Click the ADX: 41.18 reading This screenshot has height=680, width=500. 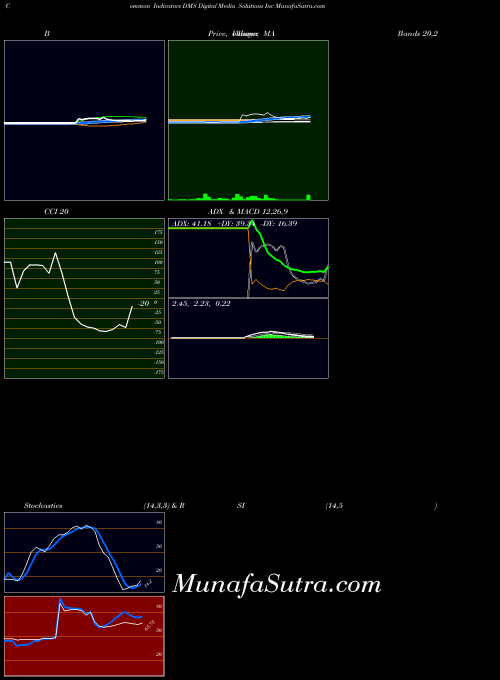[192, 224]
